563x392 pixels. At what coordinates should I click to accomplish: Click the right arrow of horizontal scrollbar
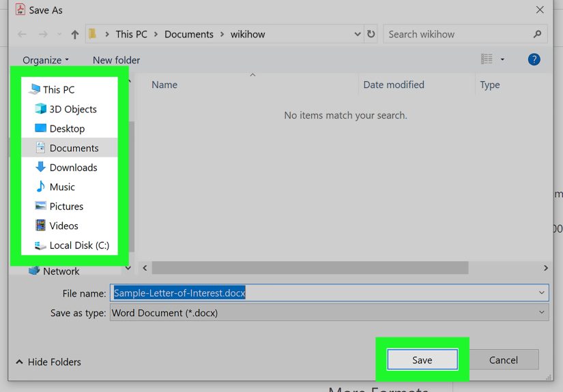pos(546,268)
